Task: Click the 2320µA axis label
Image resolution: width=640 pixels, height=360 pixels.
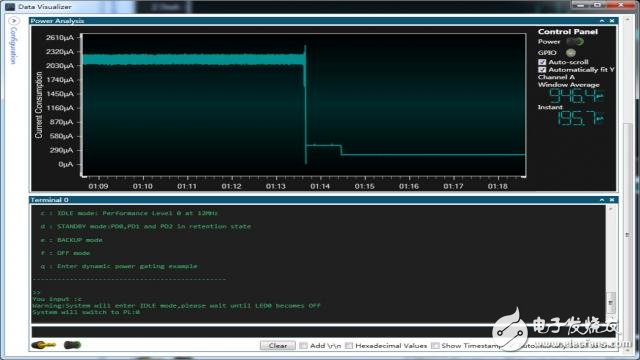Action: [x=60, y=51]
